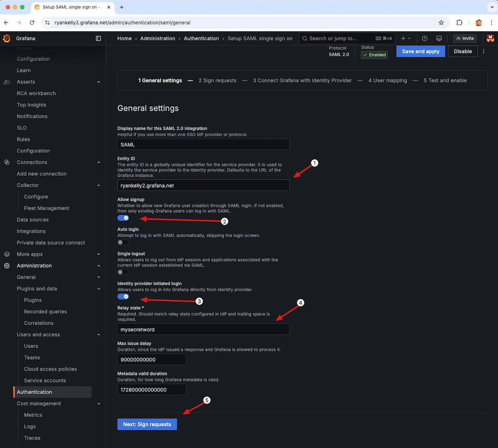Click Metadata valid duration field

[x=152, y=390]
